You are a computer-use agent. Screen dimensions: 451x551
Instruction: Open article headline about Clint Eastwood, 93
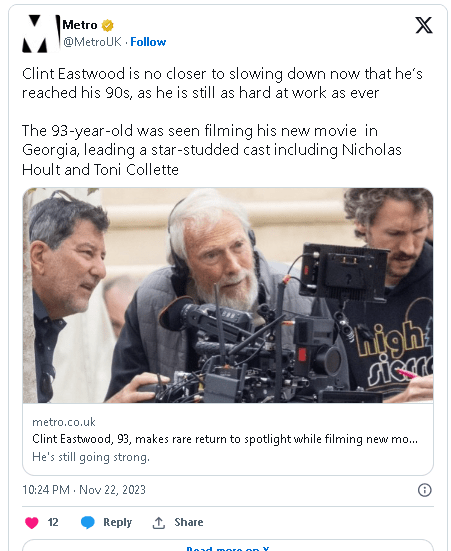(225, 439)
